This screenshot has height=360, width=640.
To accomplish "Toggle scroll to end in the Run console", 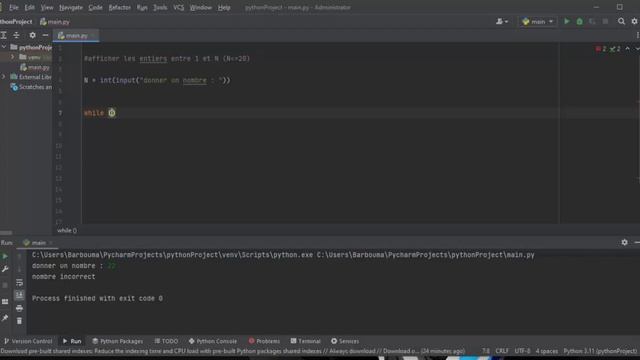I will tap(19, 295).
